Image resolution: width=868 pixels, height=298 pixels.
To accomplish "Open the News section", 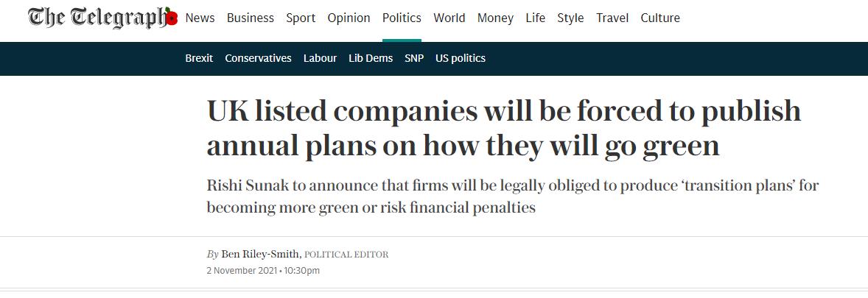I will click(200, 18).
